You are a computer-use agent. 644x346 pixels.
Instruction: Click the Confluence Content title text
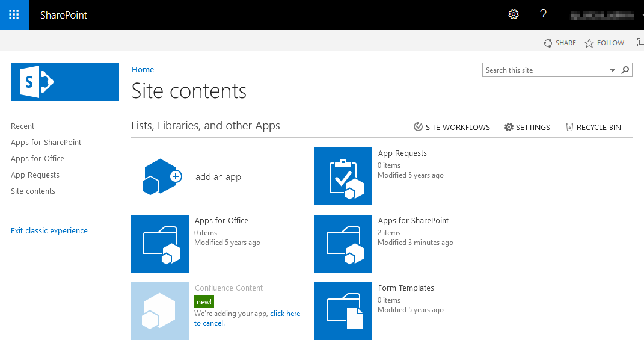(x=228, y=288)
